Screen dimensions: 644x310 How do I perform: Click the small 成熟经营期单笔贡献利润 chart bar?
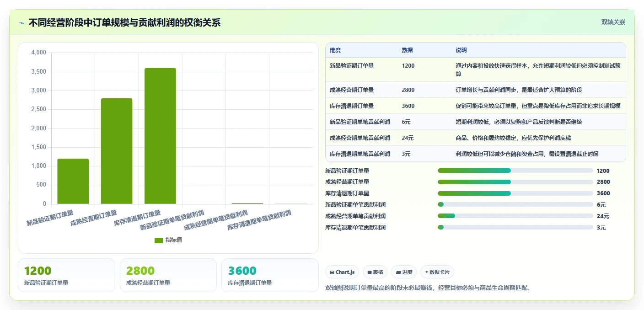pyautogui.click(x=247, y=203)
